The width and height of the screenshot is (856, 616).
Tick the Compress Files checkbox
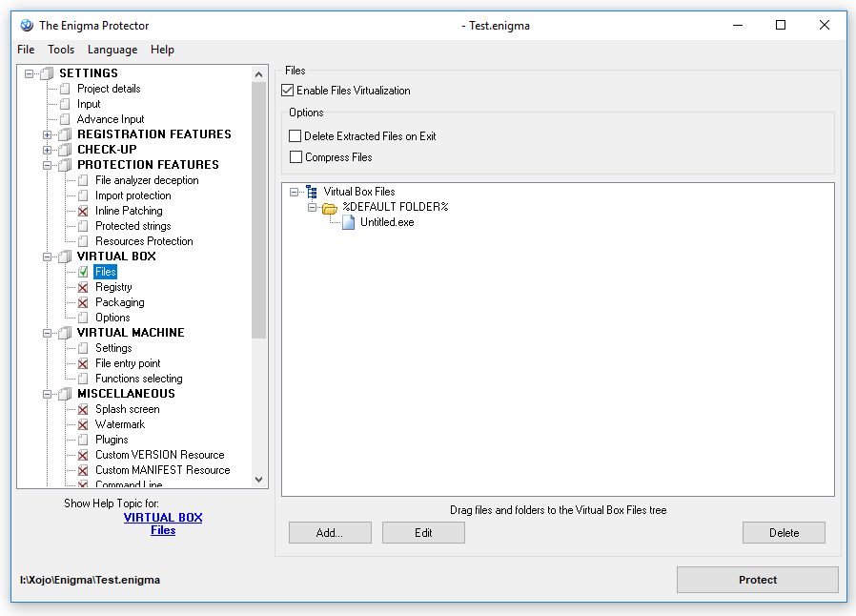tap(296, 157)
